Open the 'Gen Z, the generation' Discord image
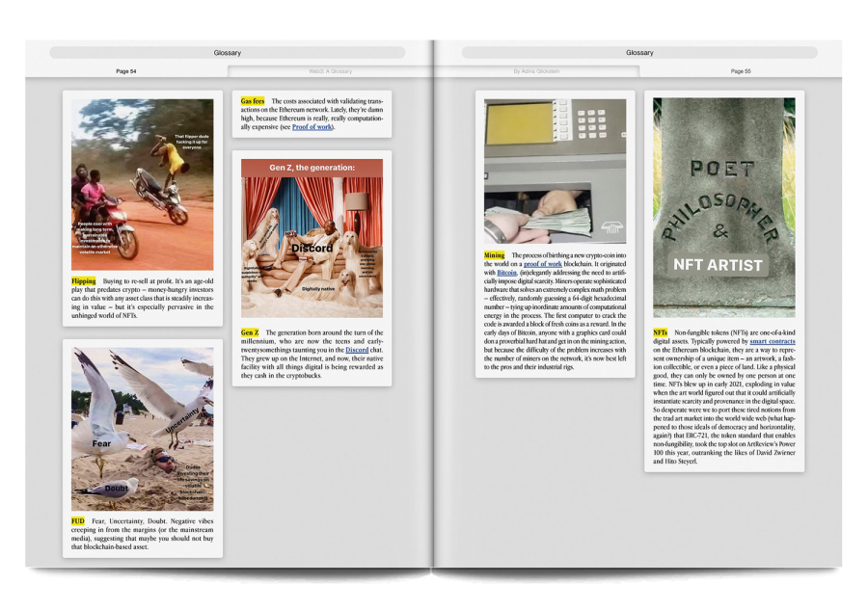Viewport: 868px width, 610px height. pos(312,238)
